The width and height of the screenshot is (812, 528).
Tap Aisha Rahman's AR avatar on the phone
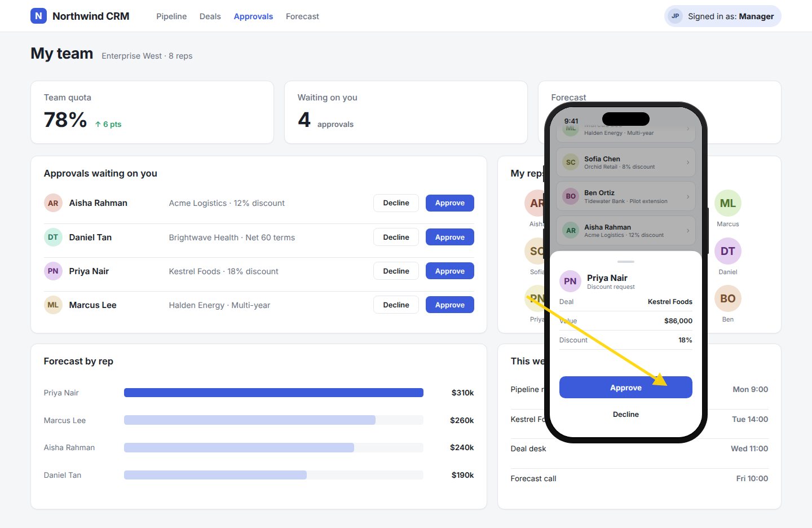pyautogui.click(x=571, y=231)
